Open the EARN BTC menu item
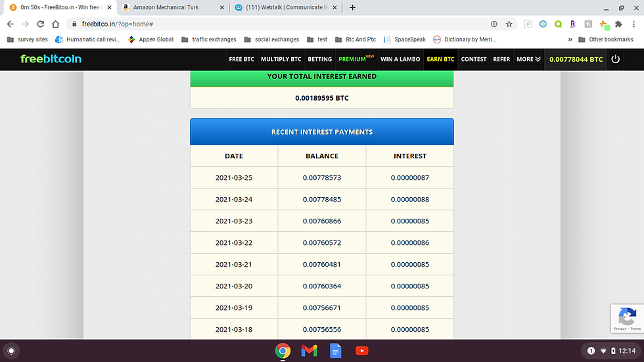 pos(440,59)
